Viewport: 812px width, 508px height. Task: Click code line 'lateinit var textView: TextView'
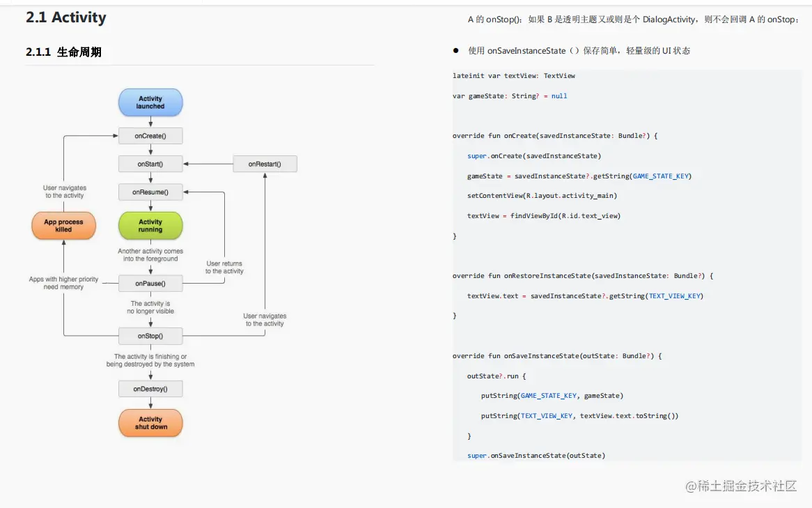pos(514,76)
